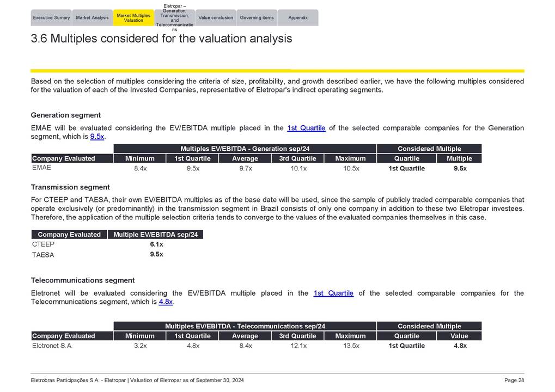The width and height of the screenshot is (555, 392).
Task: Click the TAESA company name cell
Action: [x=43, y=254]
